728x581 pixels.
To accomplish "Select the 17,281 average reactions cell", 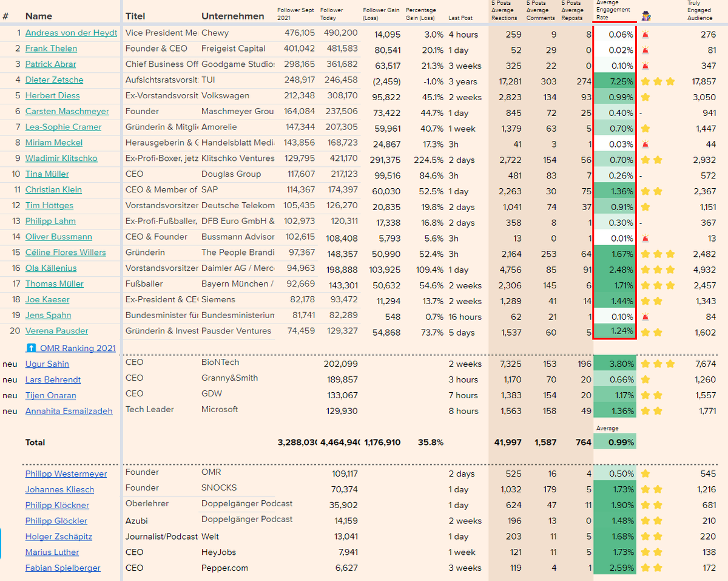I will (x=508, y=82).
